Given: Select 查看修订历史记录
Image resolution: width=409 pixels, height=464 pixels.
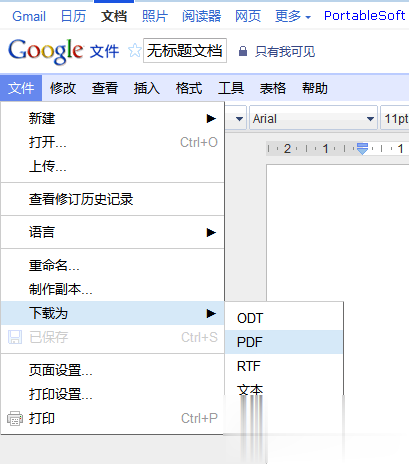Looking at the screenshot, I should 112,199.
